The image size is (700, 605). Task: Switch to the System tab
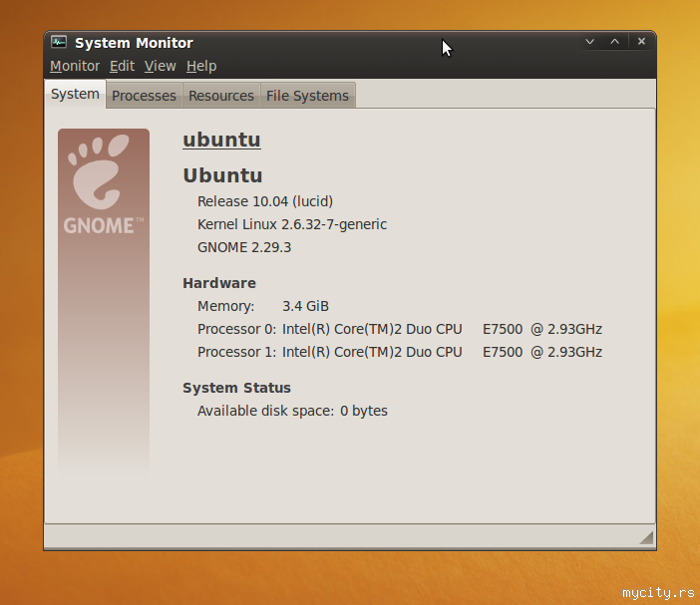75,94
